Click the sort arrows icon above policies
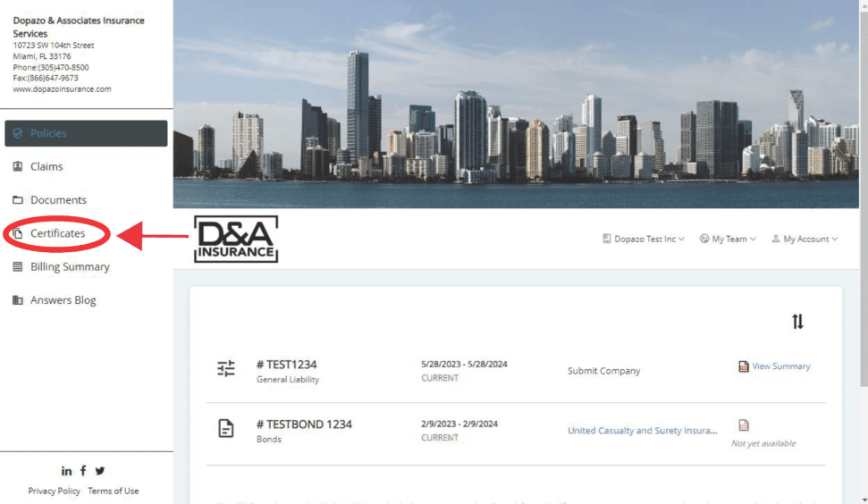Image resolution: width=868 pixels, height=504 pixels. 797,322
